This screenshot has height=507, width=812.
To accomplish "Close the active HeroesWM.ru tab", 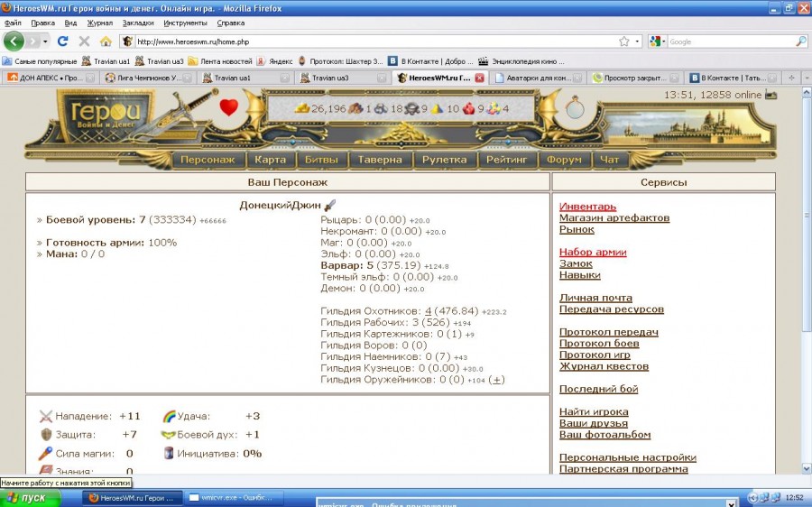I will (x=480, y=78).
